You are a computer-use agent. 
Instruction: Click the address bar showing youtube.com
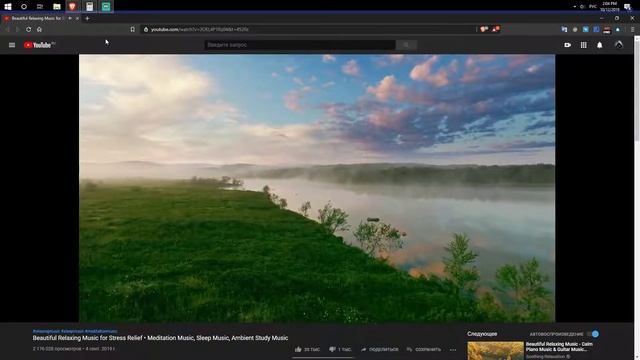tap(308, 29)
